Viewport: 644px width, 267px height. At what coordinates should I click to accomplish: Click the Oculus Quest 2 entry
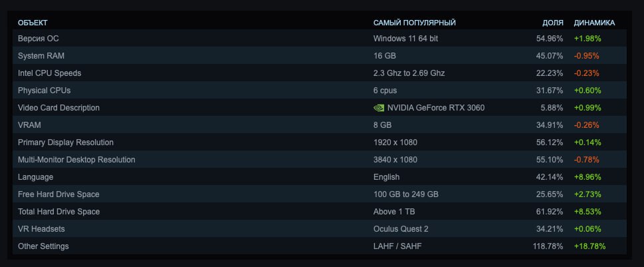399,229
